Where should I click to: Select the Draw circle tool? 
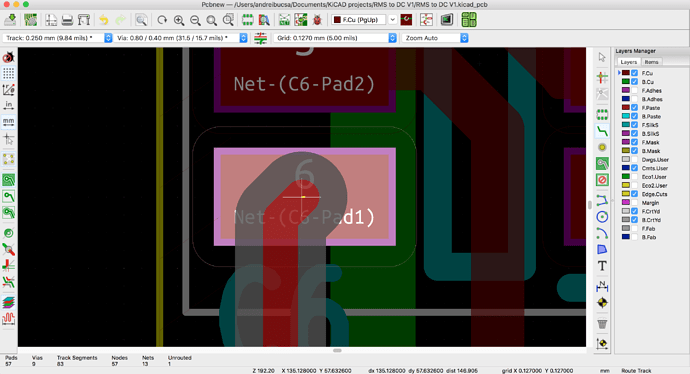pos(602,216)
